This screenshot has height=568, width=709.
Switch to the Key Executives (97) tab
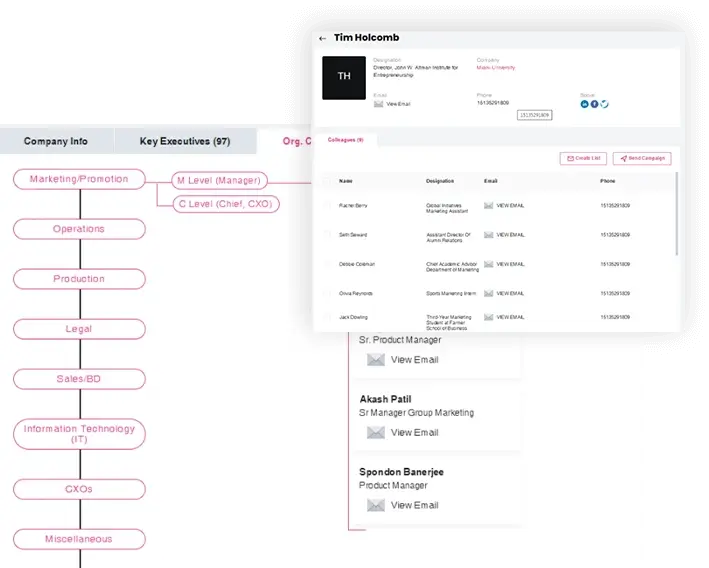(x=184, y=141)
